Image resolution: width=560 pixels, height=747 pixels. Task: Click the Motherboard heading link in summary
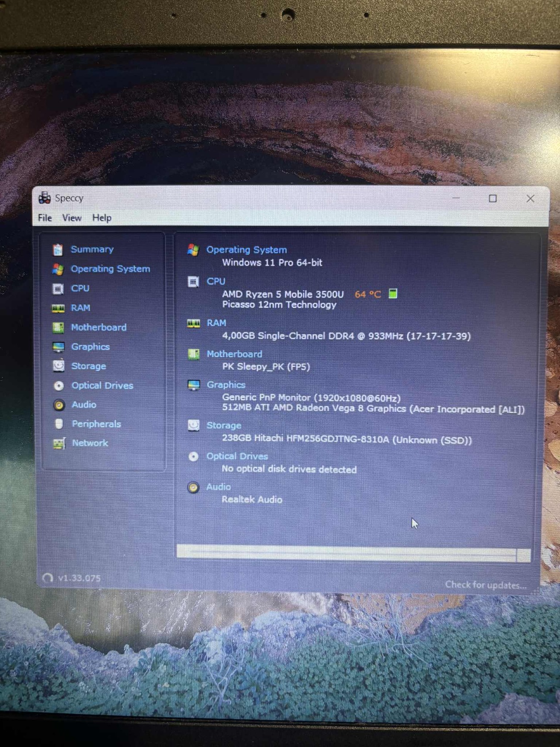click(x=234, y=354)
